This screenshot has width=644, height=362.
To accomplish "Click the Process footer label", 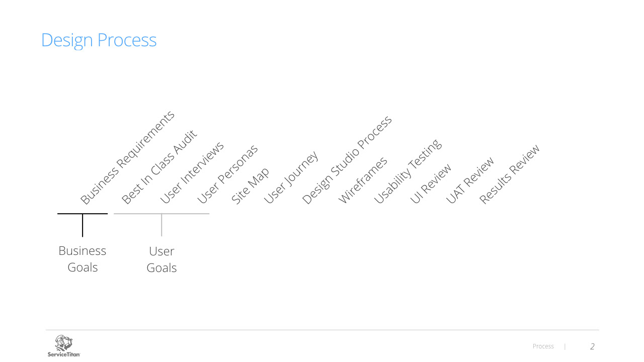I will click(x=543, y=346).
